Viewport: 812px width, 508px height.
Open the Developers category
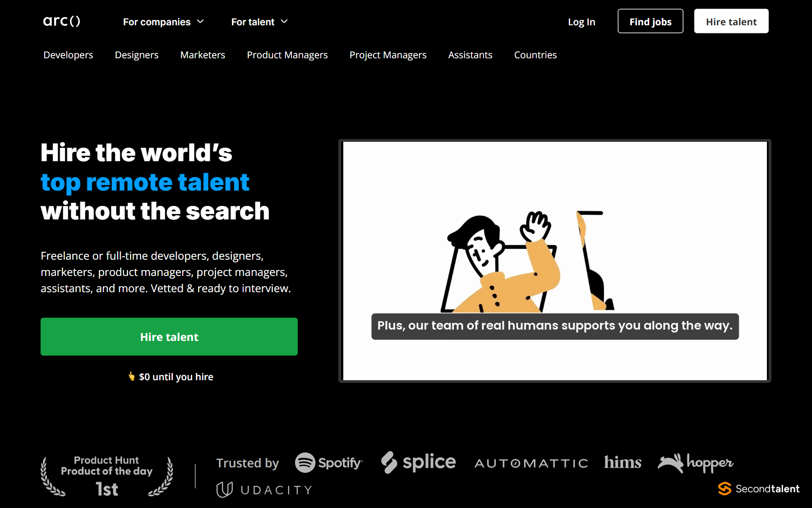pos(68,55)
